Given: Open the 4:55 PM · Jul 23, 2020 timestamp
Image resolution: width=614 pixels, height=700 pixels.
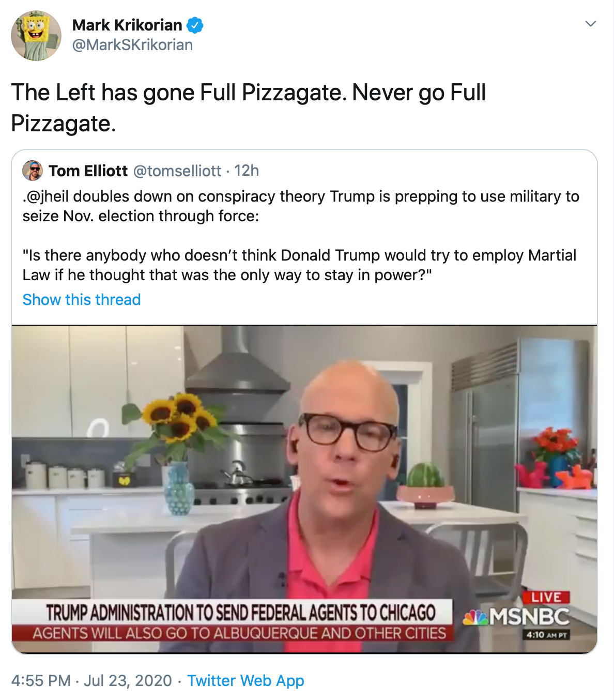Looking at the screenshot, I should pyautogui.click(x=91, y=680).
